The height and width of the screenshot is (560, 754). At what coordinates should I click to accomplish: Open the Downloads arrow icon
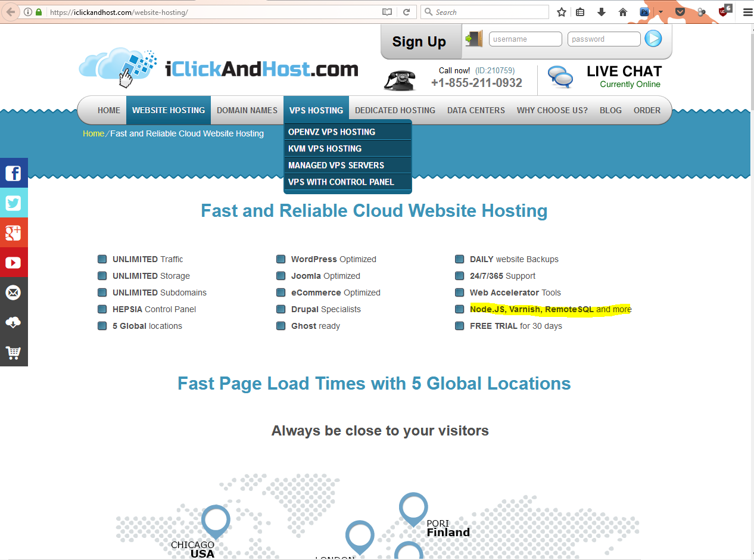point(602,12)
